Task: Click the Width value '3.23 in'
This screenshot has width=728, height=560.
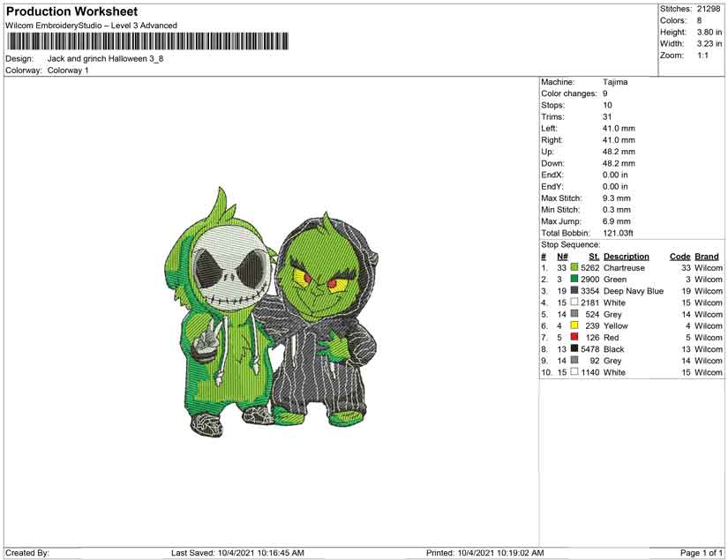Action: click(x=709, y=43)
